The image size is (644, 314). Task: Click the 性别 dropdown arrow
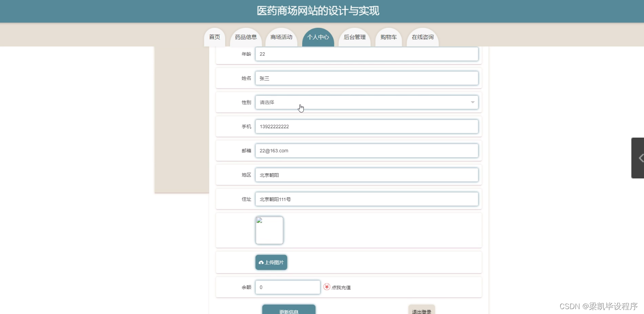click(473, 102)
